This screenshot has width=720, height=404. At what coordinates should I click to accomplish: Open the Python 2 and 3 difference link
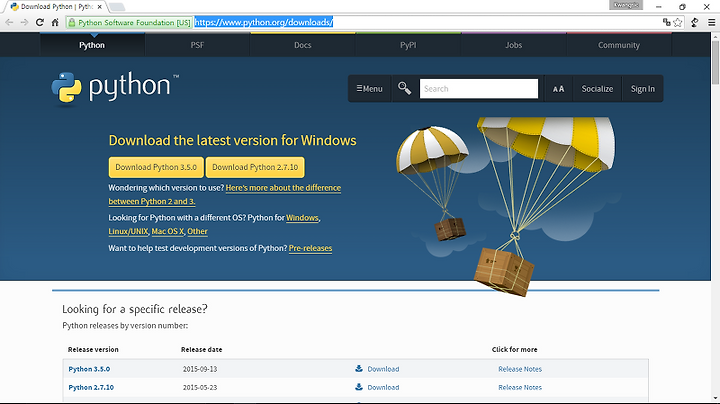point(283,188)
